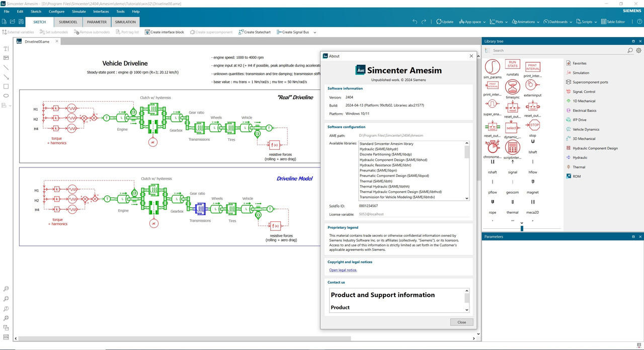This screenshot has height=350, width=644.
Task: Click Create interface block
Action: point(165,32)
